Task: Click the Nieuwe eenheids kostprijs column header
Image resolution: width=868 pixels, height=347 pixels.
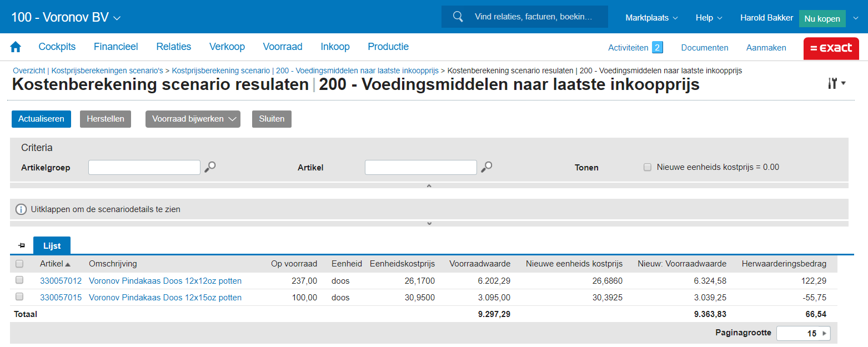Action: 574,264
